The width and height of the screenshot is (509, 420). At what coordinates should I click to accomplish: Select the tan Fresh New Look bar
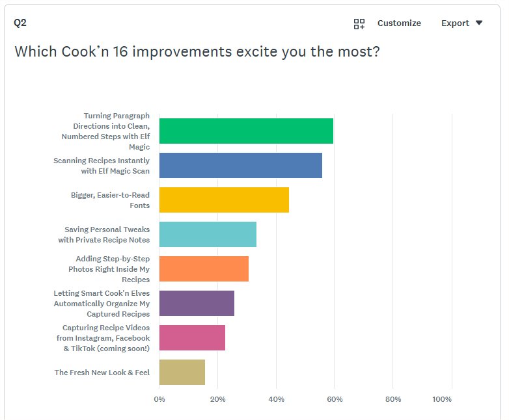182,372
